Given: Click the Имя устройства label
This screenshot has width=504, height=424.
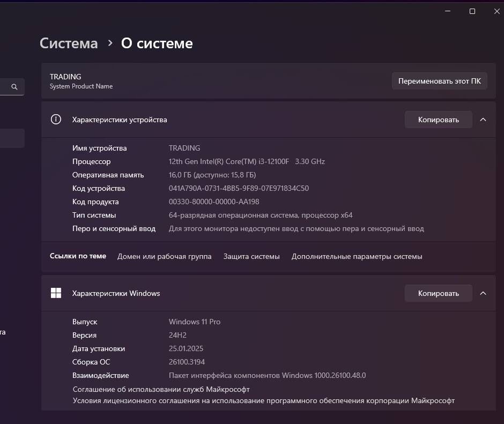Looking at the screenshot, I should (x=99, y=148).
